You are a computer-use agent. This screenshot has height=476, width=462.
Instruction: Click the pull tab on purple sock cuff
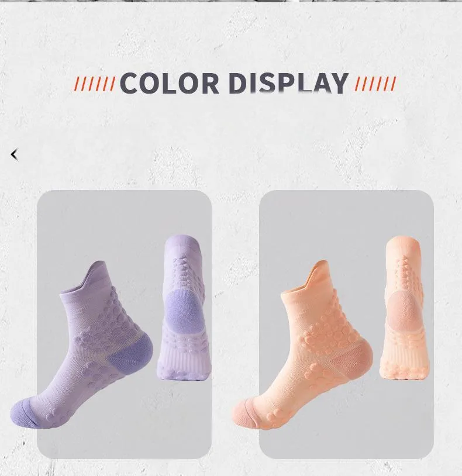95,274
